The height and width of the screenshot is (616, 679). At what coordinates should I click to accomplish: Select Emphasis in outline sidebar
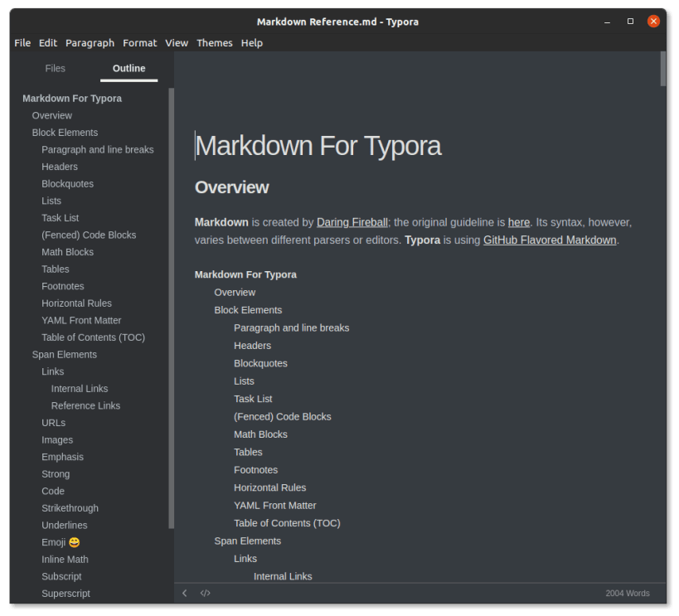[63, 457]
